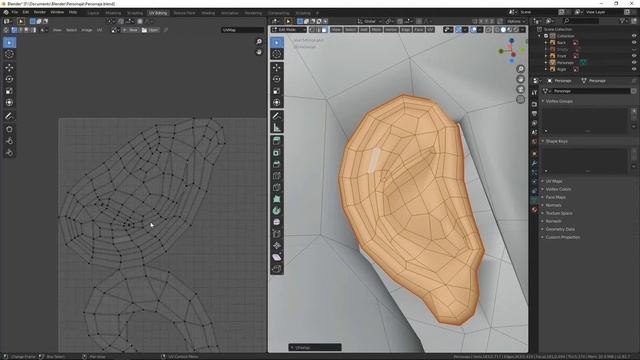Open the Edit Mode dropdown
Image resolution: width=640 pixels, height=360 pixels.
pyautogui.click(x=289, y=29)
